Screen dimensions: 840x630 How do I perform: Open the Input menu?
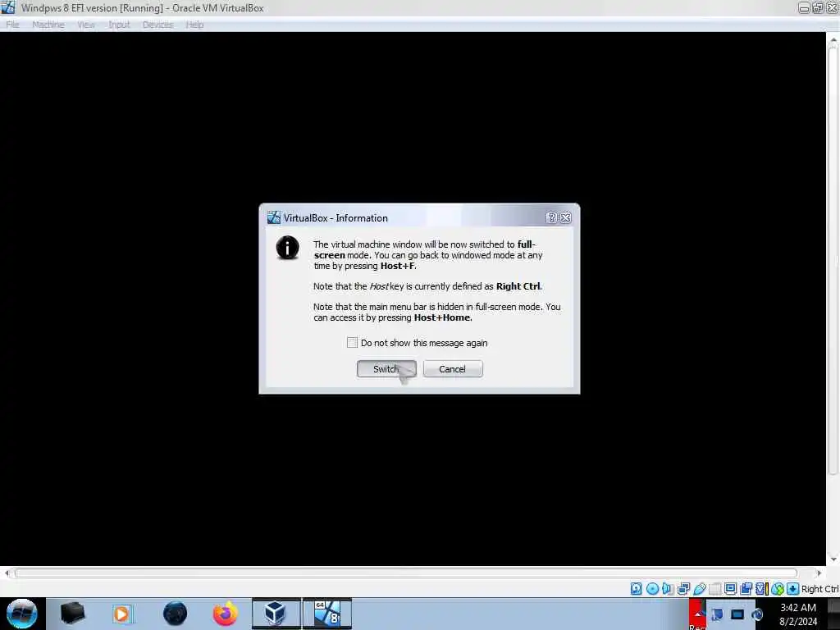[119, 25]
